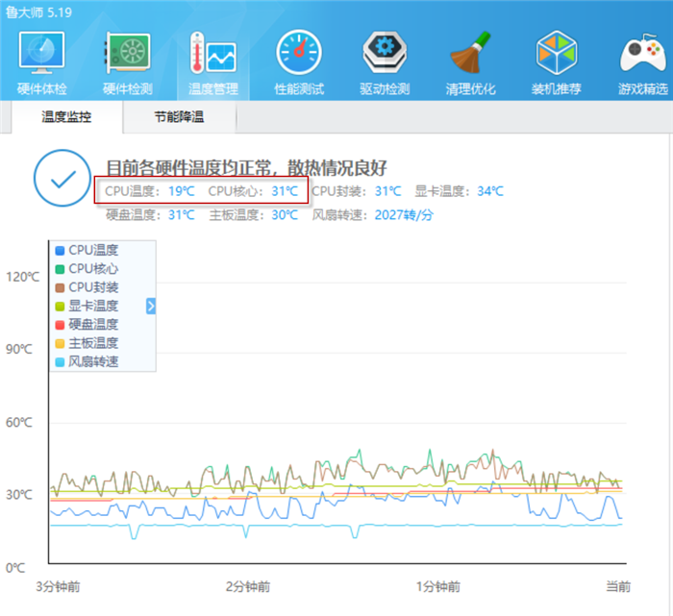Screen dimensions: 673x616
Task: Toggle the CPU核心 legend series
Action: pos(87,268)
